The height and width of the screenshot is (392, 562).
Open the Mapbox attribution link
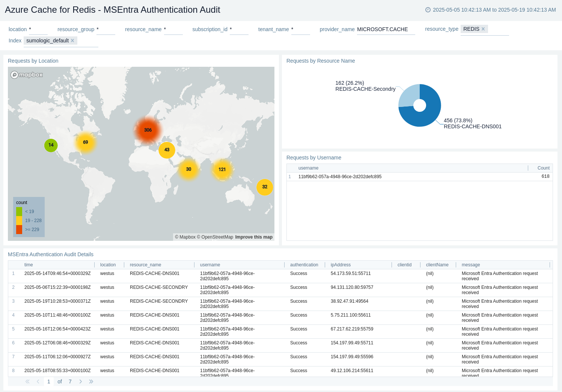185,237
